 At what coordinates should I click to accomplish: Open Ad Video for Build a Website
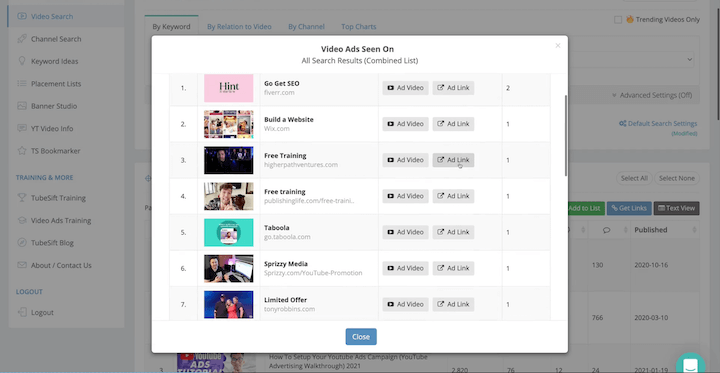(405, 124)
